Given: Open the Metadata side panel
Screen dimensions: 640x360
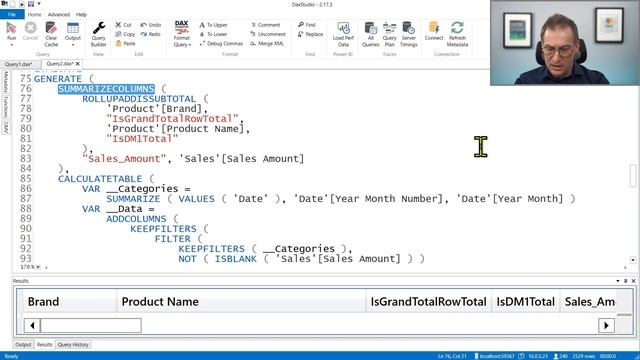Looking at the screenshot, I should click(x=6, y=82).
